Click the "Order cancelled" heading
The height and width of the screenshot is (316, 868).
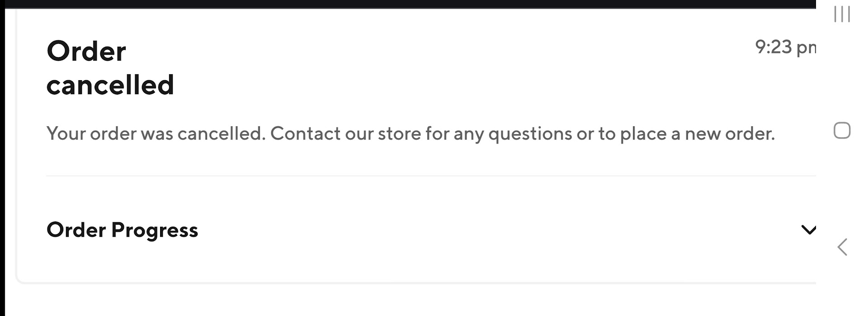110,68
